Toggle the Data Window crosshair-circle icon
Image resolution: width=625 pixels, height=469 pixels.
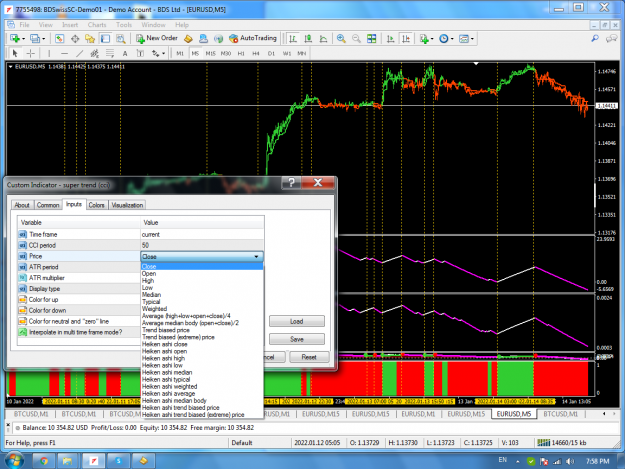(75, 39)
